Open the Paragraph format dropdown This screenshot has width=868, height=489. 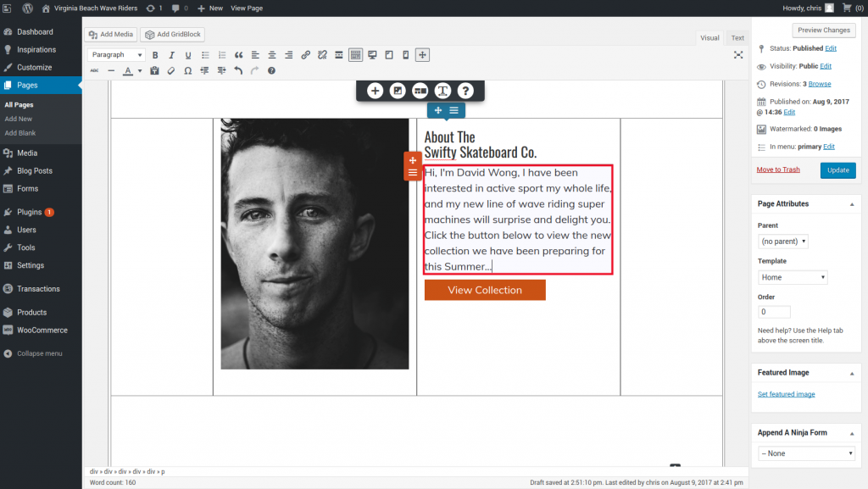117,55
